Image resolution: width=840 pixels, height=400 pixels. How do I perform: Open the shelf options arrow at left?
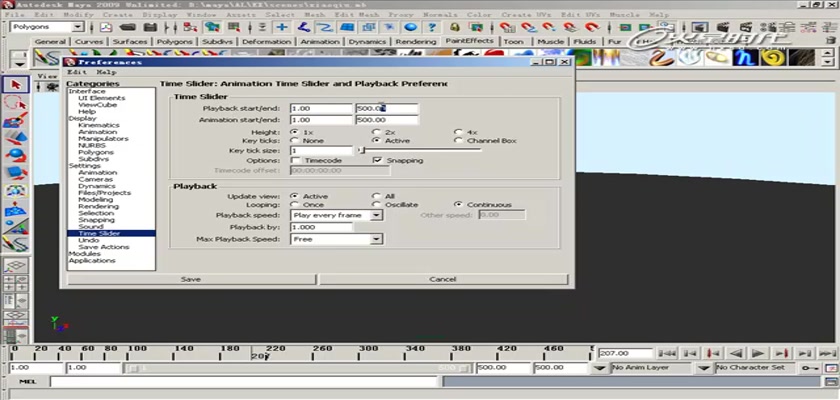(19, 64)
